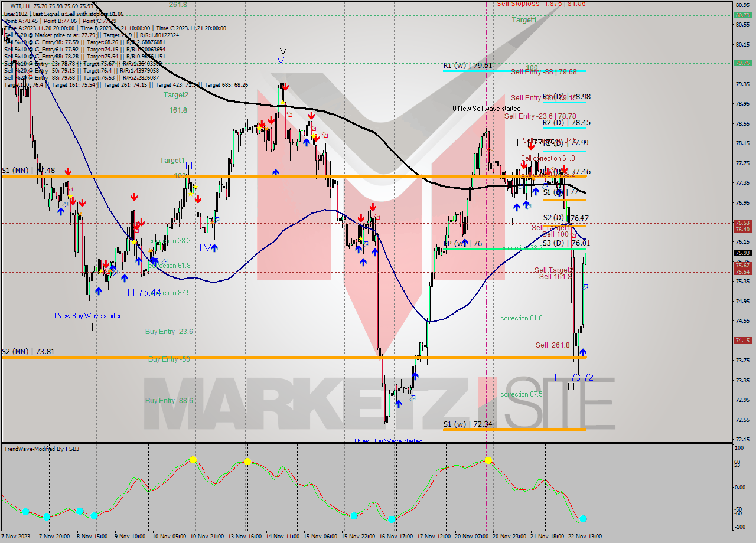Click the 'Sell 261.8' label
Viewport: 756px width, 543px height.
(553, 345)
